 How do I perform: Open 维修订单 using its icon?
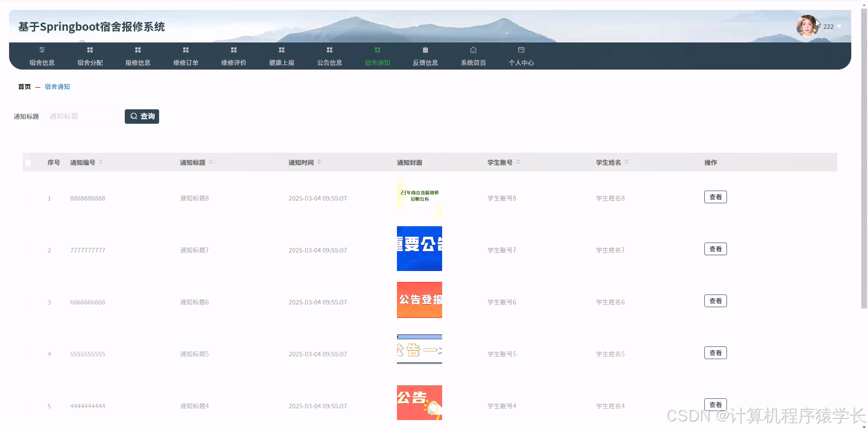point(185,50)
